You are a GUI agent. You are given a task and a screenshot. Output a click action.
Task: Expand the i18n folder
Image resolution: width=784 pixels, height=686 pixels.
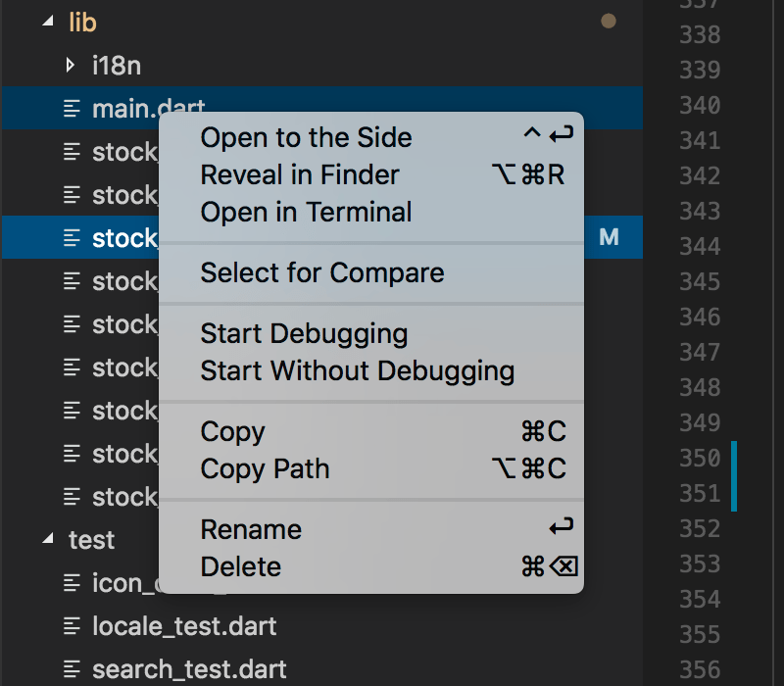[x=70, y=66]
